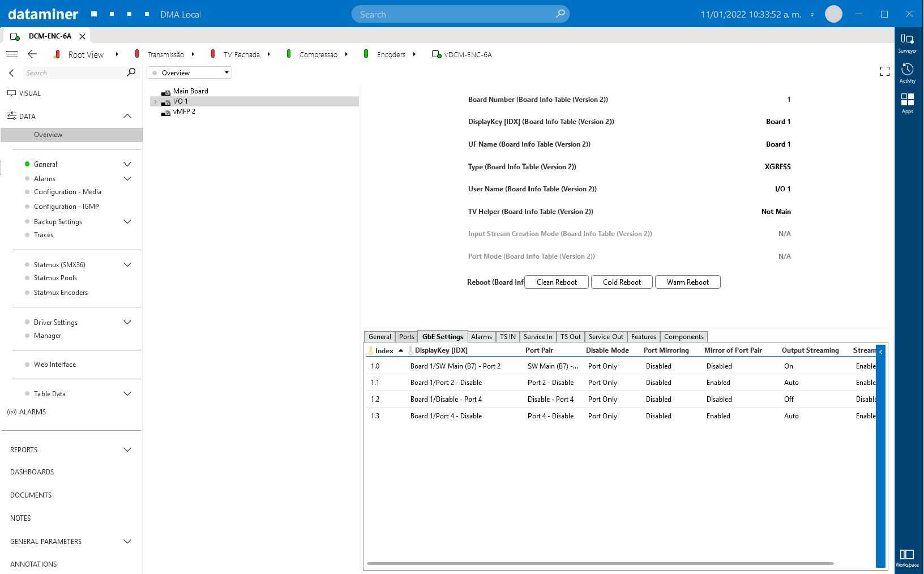Click the blue side panel expand arrow
This screenshot has height=574, width=924.
(x=881, y=352)
